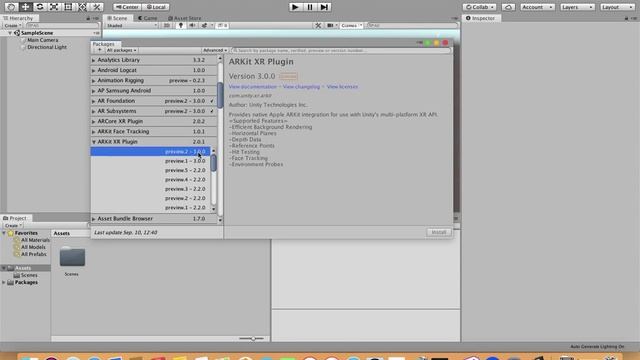
Task: Switch to the Asset Store tab
Action: click(184, 18)
